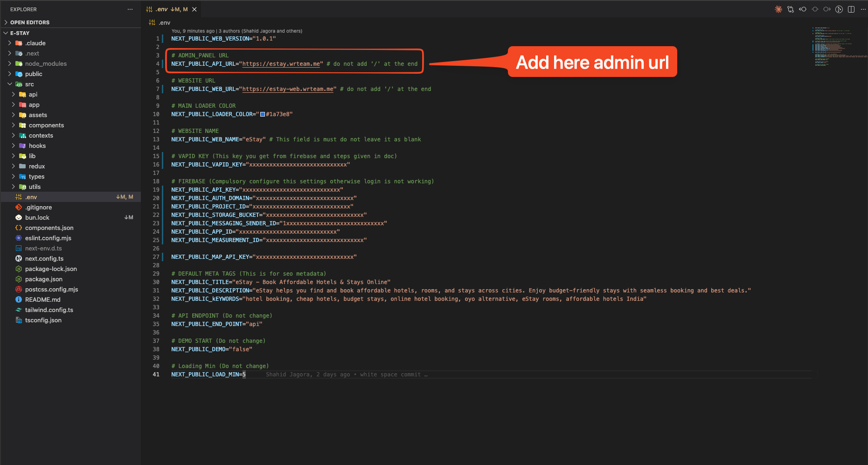Click the code minimap preview
This screenshot has height=465, width=868.
[840, 47]
